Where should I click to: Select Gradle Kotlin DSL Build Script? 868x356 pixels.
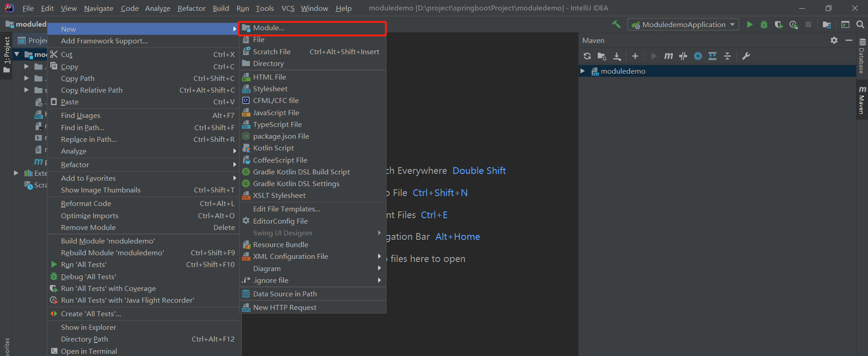[x=313, y=172]
